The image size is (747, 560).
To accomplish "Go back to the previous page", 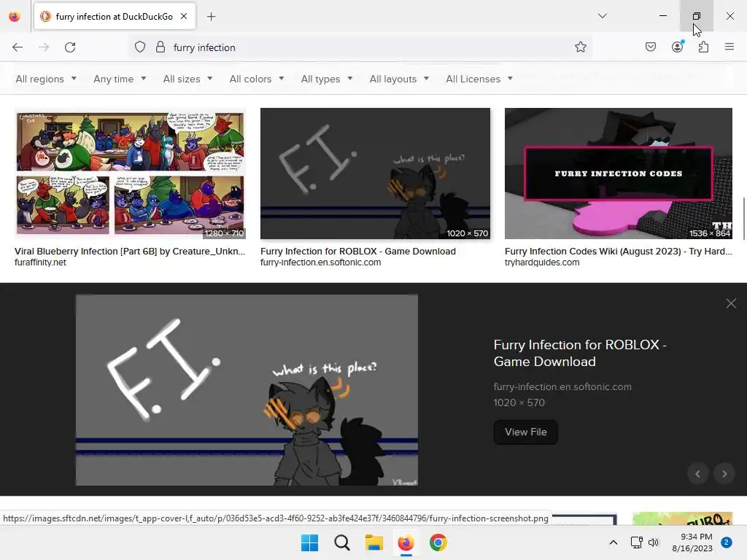I will tap(18, 47).
